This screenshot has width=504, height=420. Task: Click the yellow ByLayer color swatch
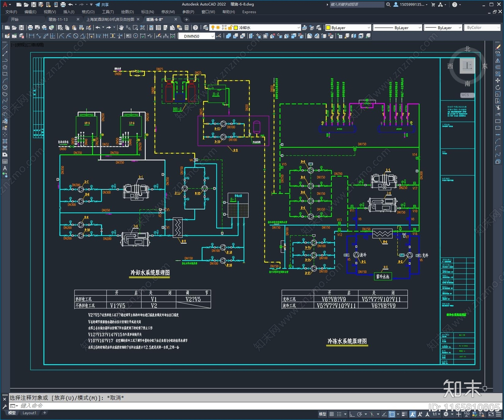[x=328, y=28]
